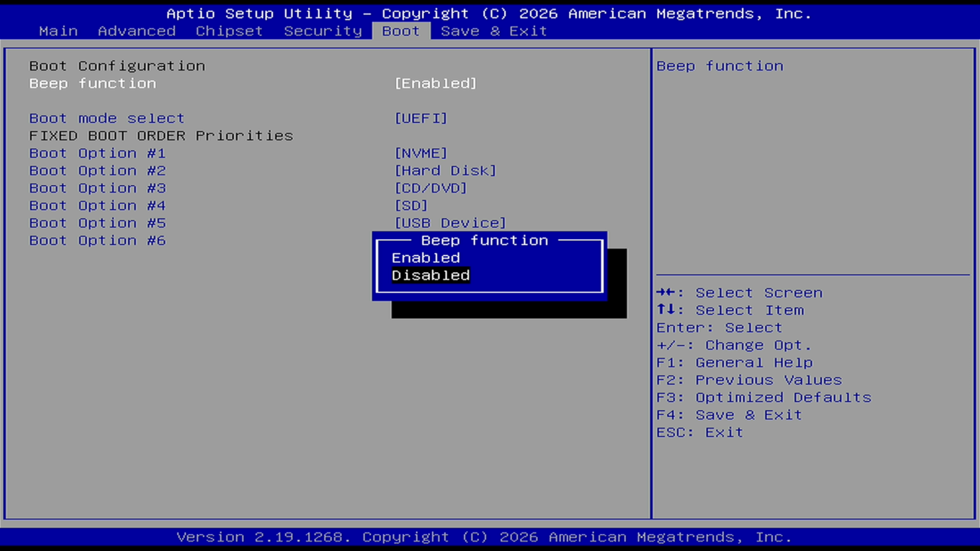980x551 pixels.
Task: Open the Beep function [Enabled] value
Action: click(x=436, y=83)
